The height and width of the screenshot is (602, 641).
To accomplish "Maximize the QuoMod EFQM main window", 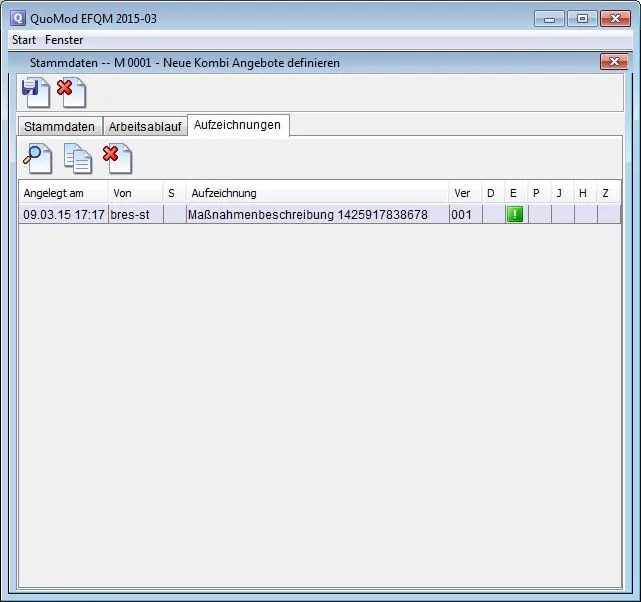I will click(x=581, y=18).
